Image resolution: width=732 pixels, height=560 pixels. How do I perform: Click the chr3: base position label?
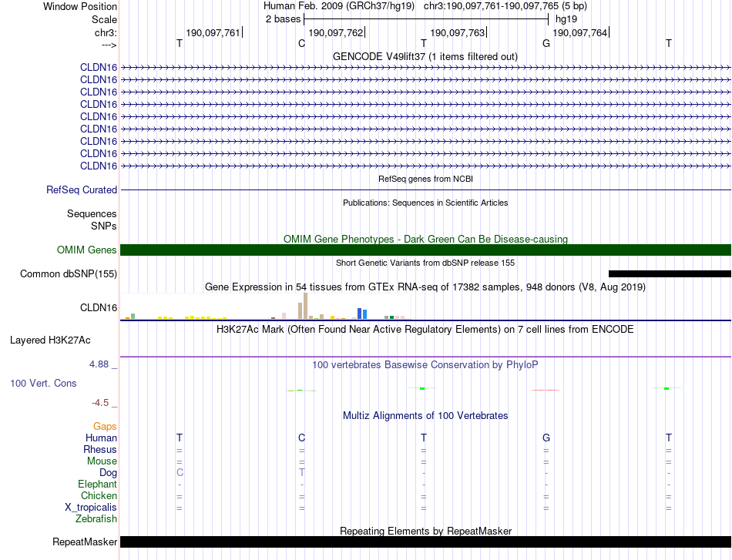[x=106, y=32]
